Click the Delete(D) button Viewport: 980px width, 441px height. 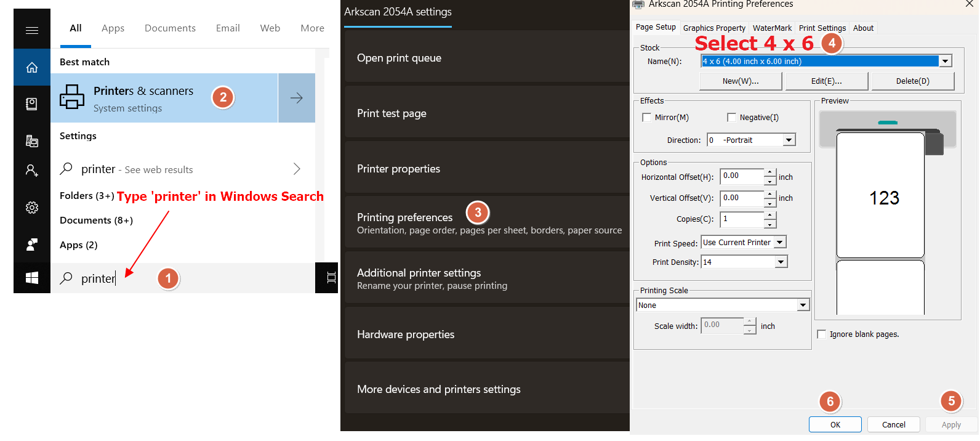pyautogui.click(x=913, y=81)
